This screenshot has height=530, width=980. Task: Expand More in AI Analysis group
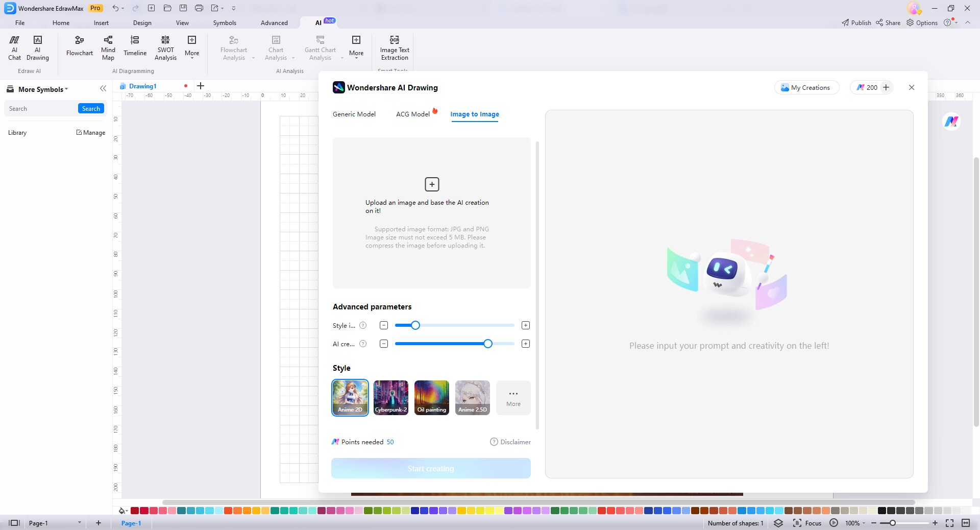tap(356, 47)
